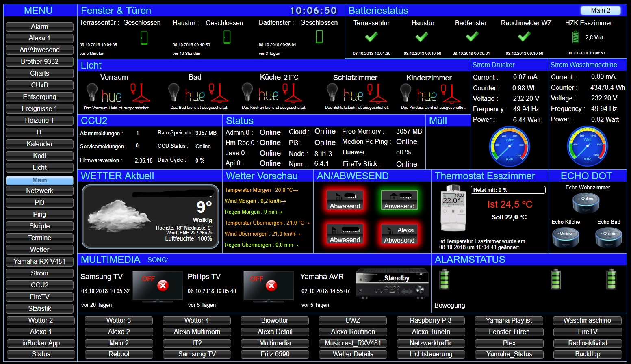Click the 'Heizt mit: 0 %' heating bar
This screenshot has width=631, height=364.
tap(508, 190)
